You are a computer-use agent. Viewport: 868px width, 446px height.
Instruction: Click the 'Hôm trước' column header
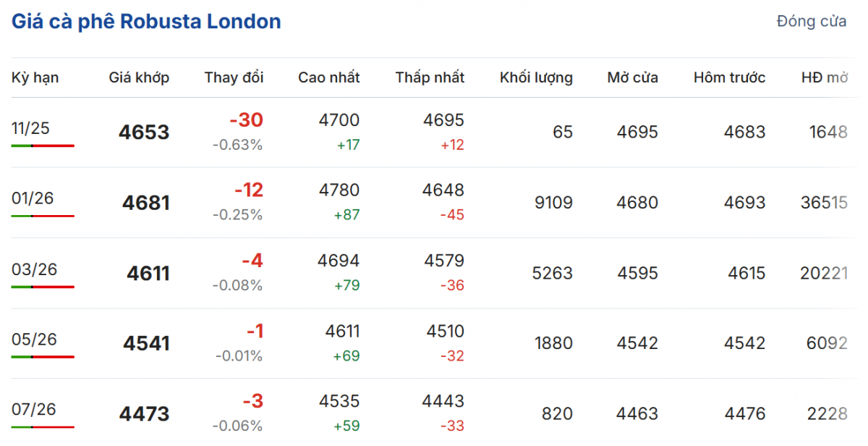tap(729, 77)
